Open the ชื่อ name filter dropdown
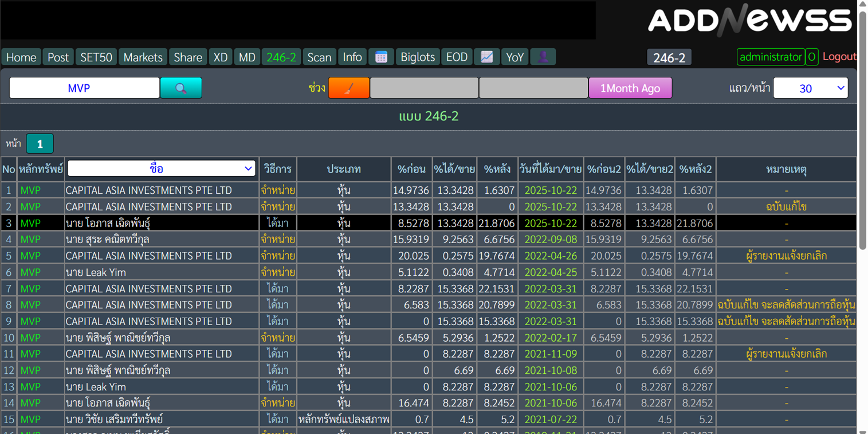Screen dimensions: 868x434 click(x=161, y=169)
